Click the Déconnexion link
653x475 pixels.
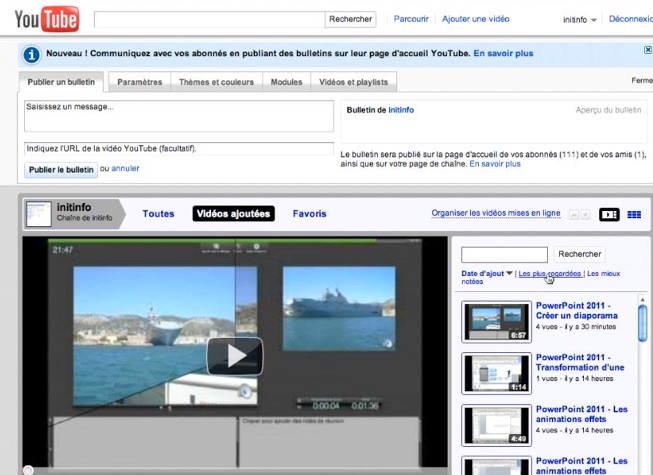[x=631, y=19]
